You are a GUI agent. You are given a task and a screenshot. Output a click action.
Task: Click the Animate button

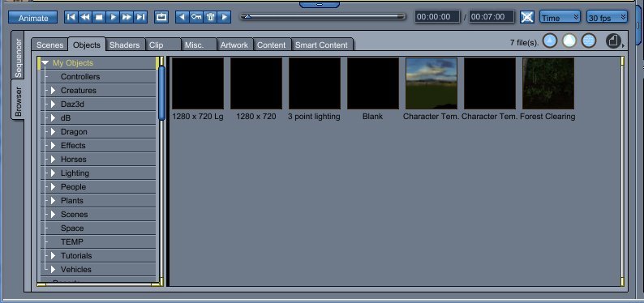click(x=33, y=18)
